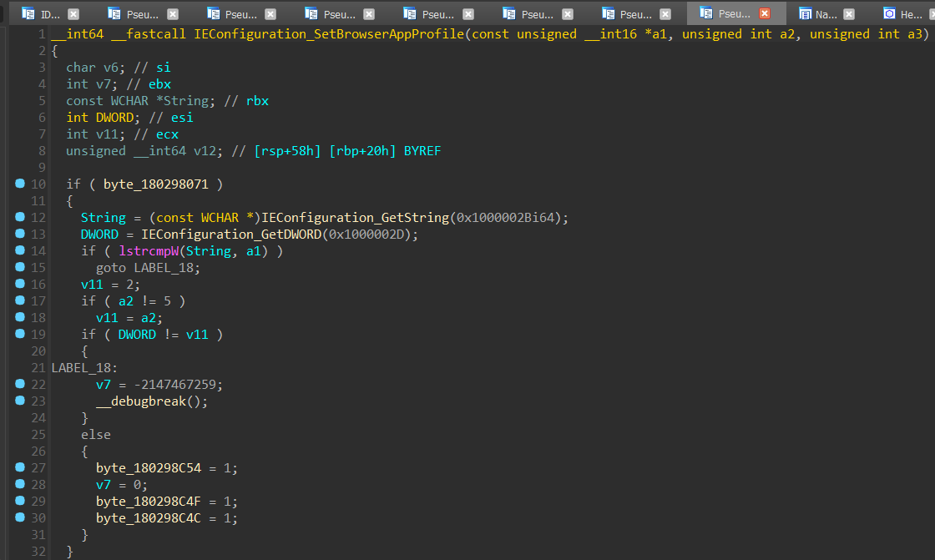Click byte_180298071 in the if condition

click(156, 184)
